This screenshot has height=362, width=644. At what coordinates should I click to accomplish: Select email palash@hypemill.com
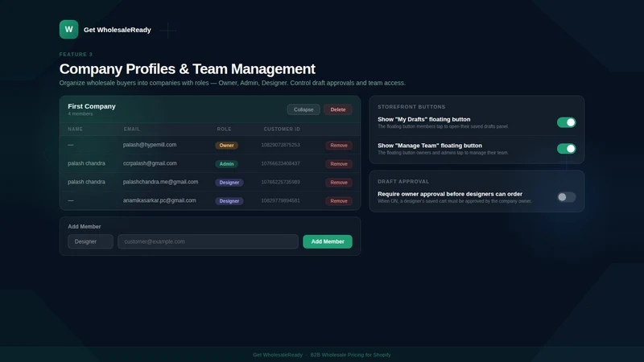coord(150,145)
